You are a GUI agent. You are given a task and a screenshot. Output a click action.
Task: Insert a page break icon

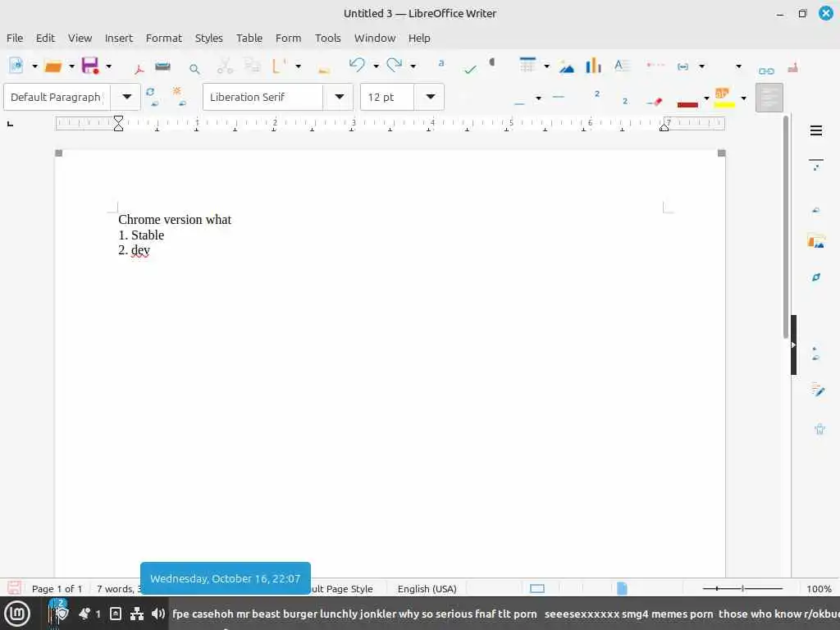[x=655, y=65]
